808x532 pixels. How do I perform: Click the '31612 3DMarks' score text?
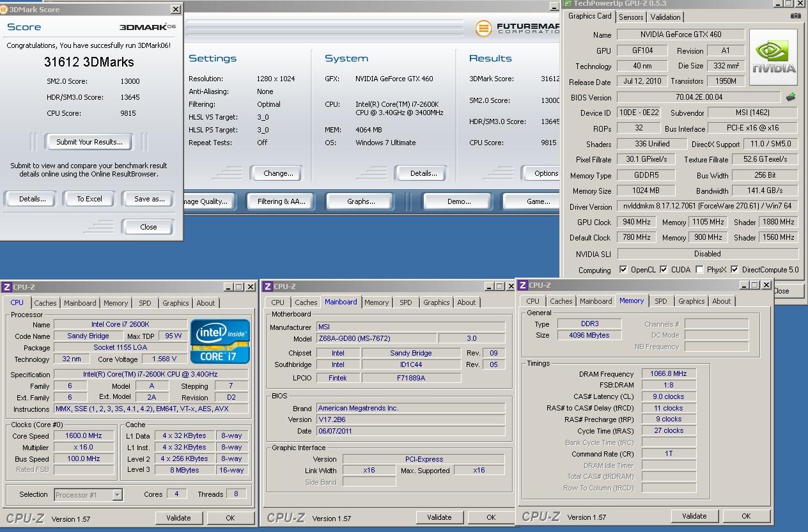point(89,62)
